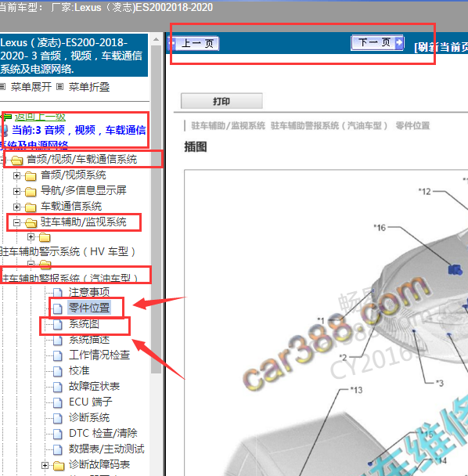Image resolution: width=468 pixels, height=476 pixels.
Task: Open the ECU 端子 page
Action: coord(91,402)
